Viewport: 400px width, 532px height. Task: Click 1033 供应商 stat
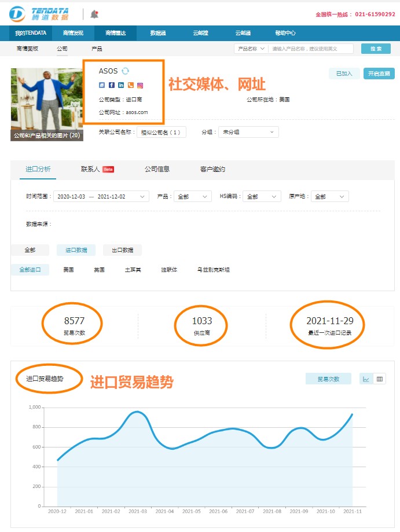[202, 326]
